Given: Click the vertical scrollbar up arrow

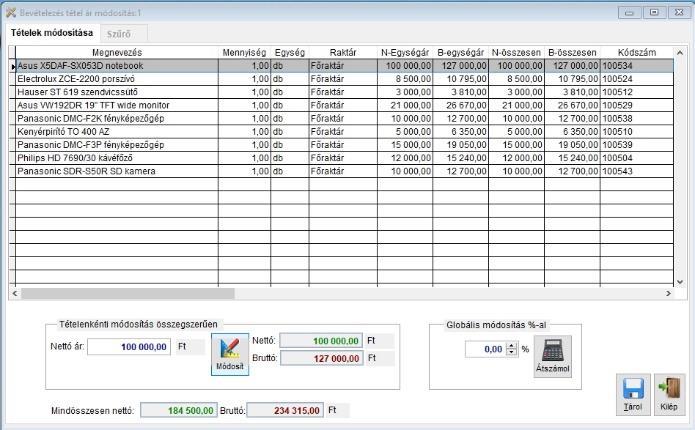Looking at the screenshot, I should 680,52.
